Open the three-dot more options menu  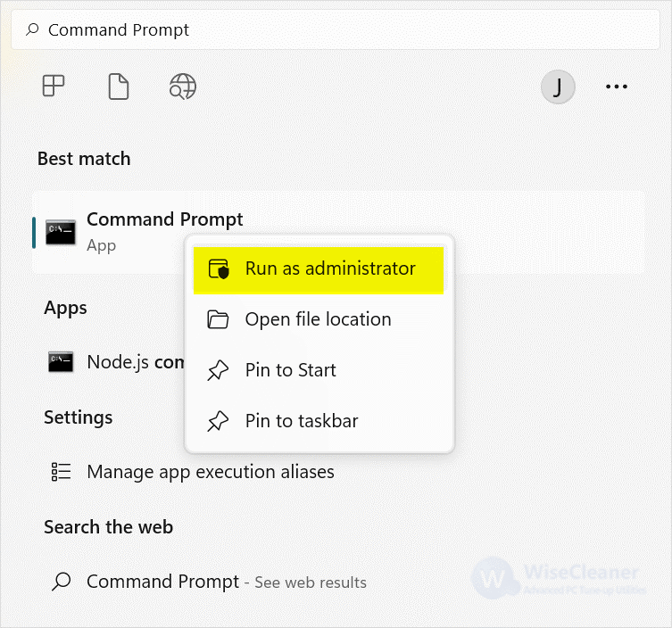617,87
